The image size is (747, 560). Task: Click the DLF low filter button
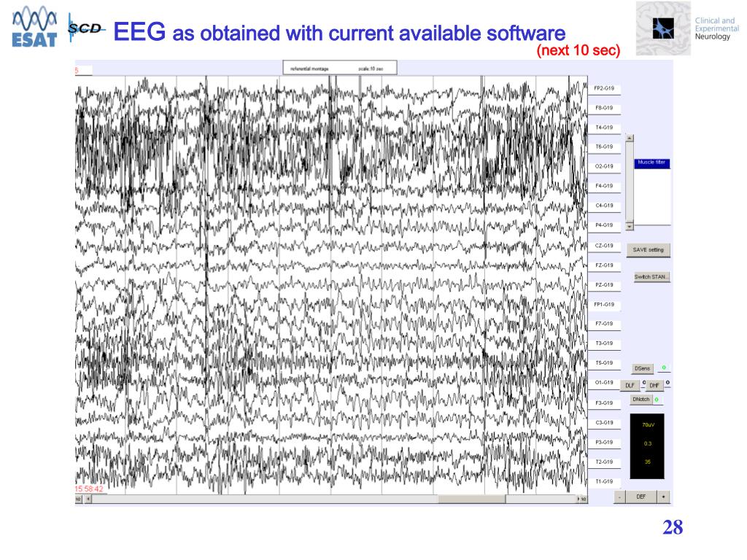click(630, 385)
